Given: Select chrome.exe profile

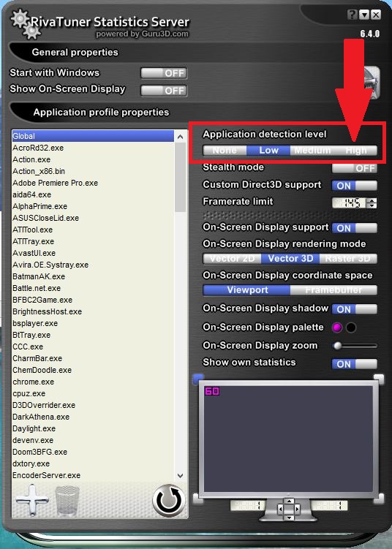Looking at the screenshot, I should (x=93, y=382).
